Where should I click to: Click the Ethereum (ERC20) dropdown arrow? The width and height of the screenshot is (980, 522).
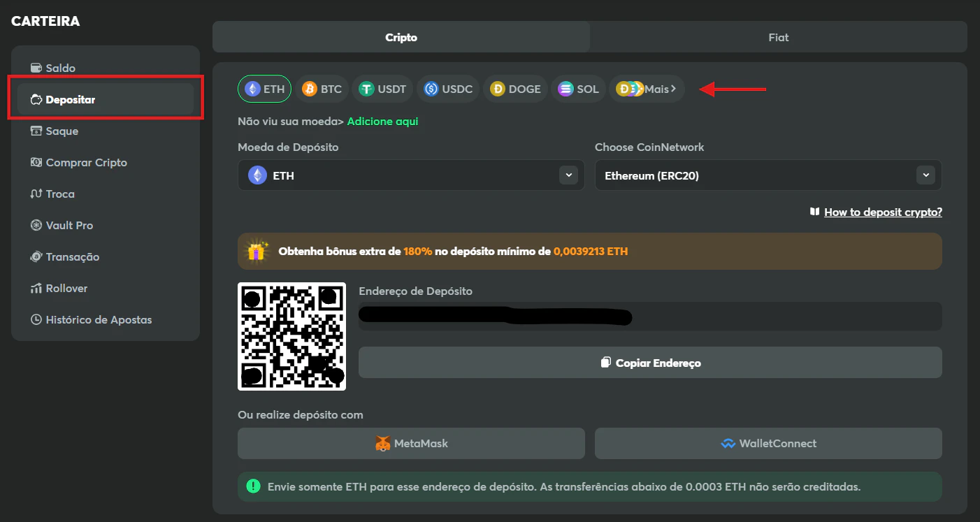pyautogui.click(x=925, y=175)
